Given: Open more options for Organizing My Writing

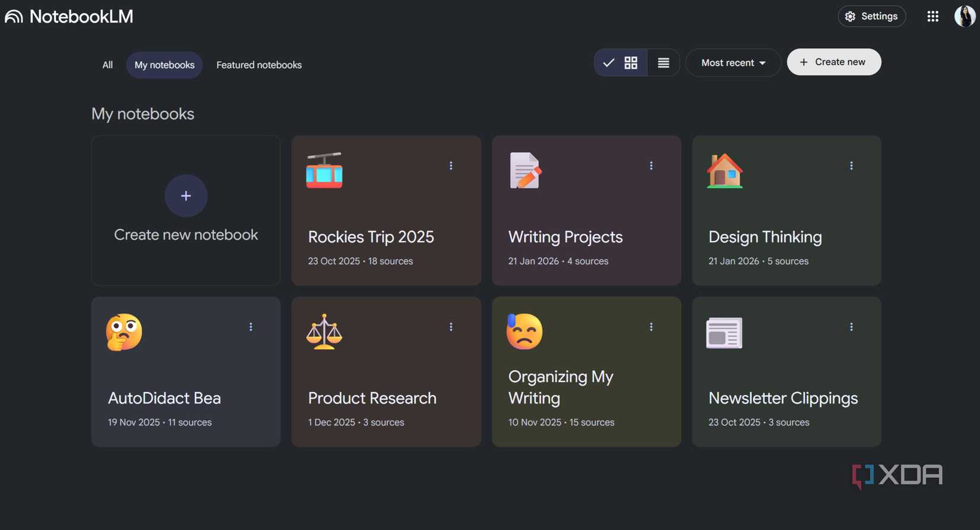Looking at the screenshot, I should [x=651, y=327].
